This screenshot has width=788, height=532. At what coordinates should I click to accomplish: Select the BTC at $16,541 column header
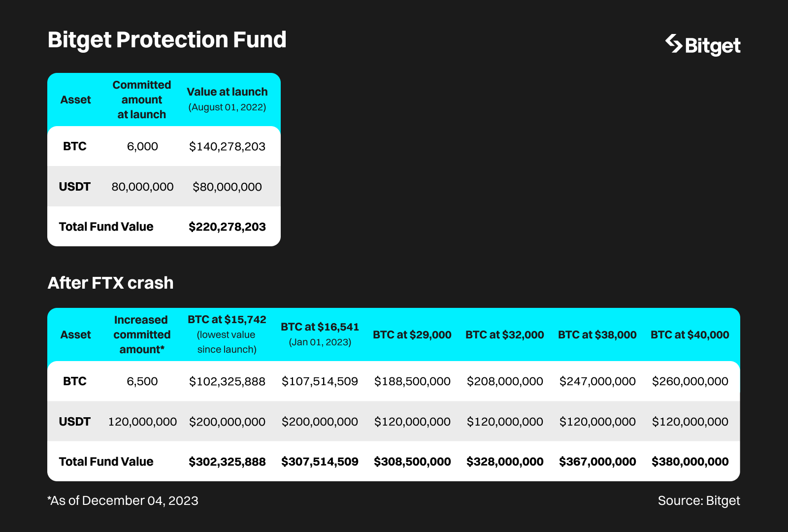click(x=320, y=334)
